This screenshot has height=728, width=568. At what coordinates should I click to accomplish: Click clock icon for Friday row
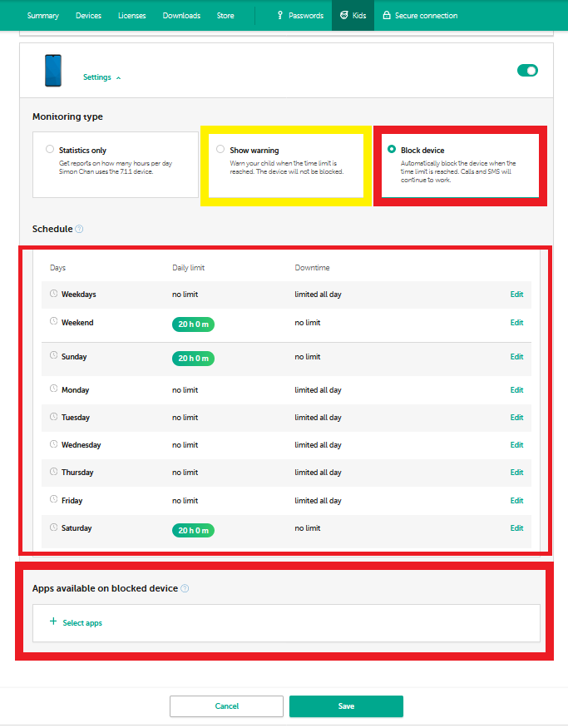pos(54,499)
